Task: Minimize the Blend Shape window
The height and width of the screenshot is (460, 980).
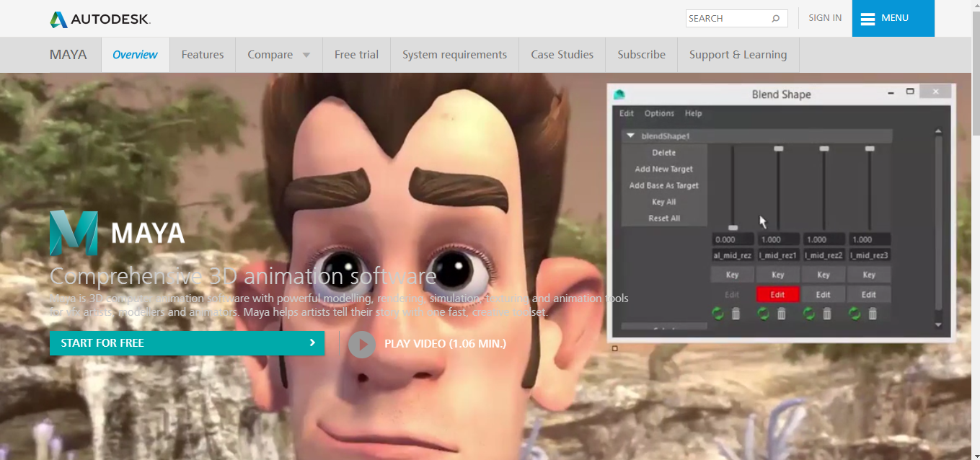Action: click(891, 92)
